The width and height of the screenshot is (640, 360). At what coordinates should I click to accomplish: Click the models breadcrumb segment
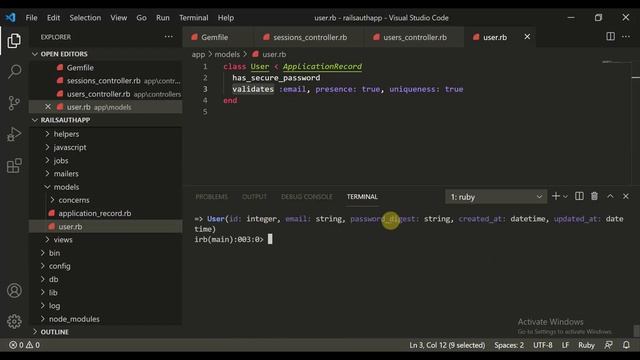227,54
